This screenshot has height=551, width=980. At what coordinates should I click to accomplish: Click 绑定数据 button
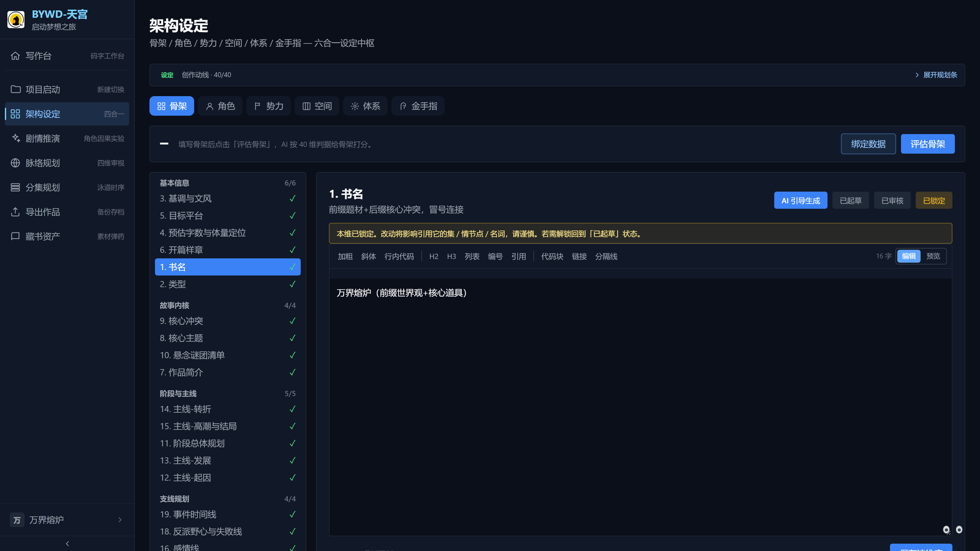(x=868, y=144)
